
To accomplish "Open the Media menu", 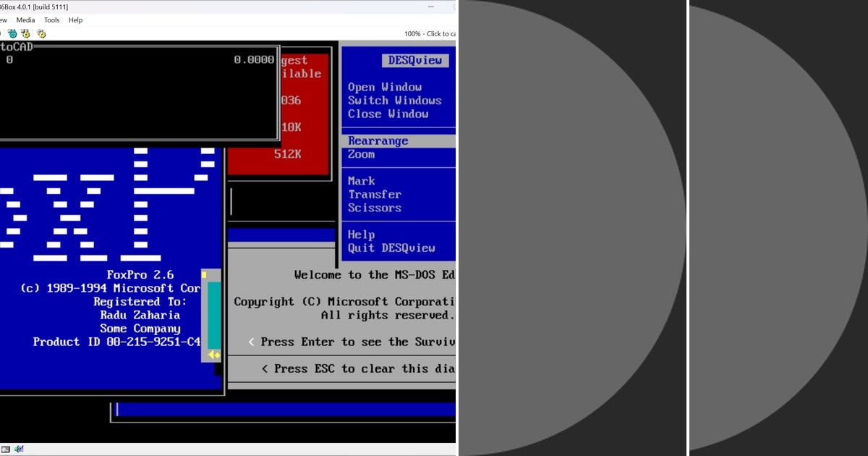I will tap(25, 20).
